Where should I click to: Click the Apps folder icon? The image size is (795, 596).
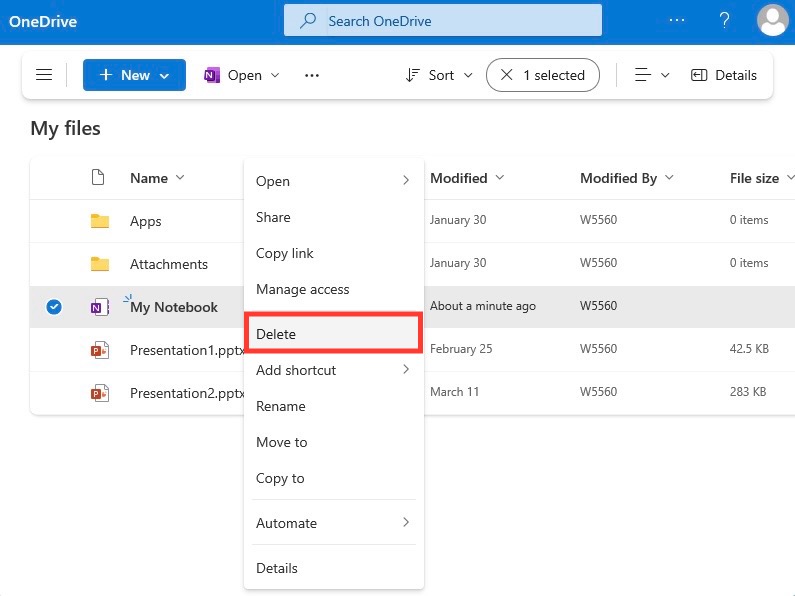100,221
